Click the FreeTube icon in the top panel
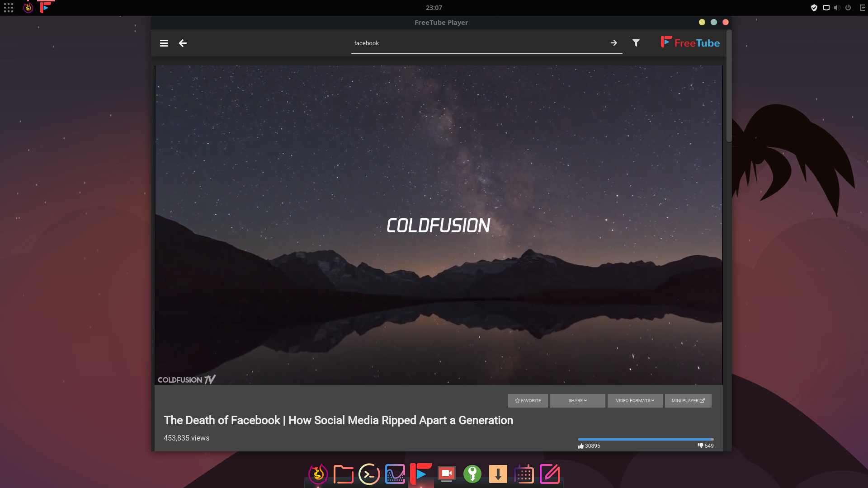 (45, 8)
